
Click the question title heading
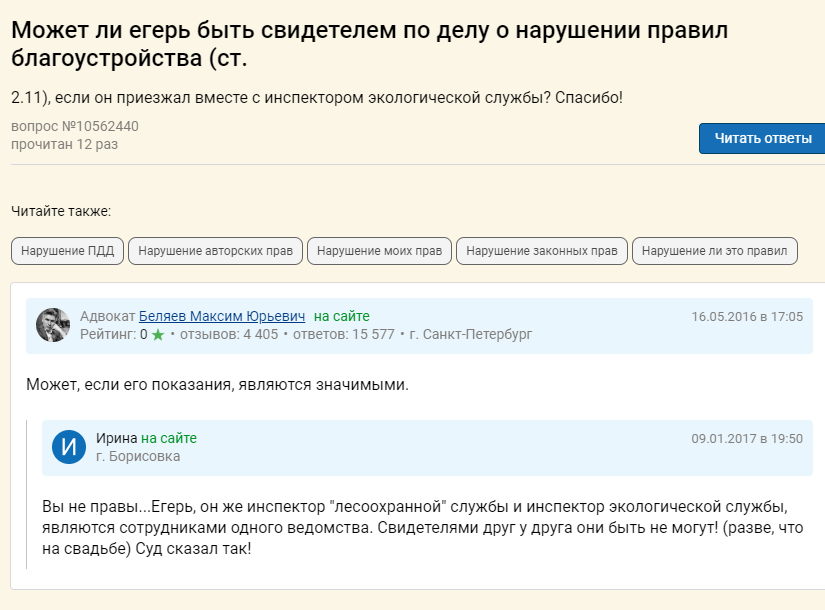pos(370,44)
